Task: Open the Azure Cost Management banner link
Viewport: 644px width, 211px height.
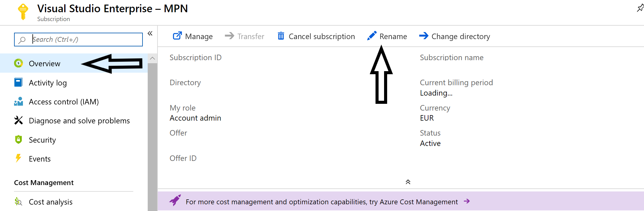Action: tap(322, 202)
